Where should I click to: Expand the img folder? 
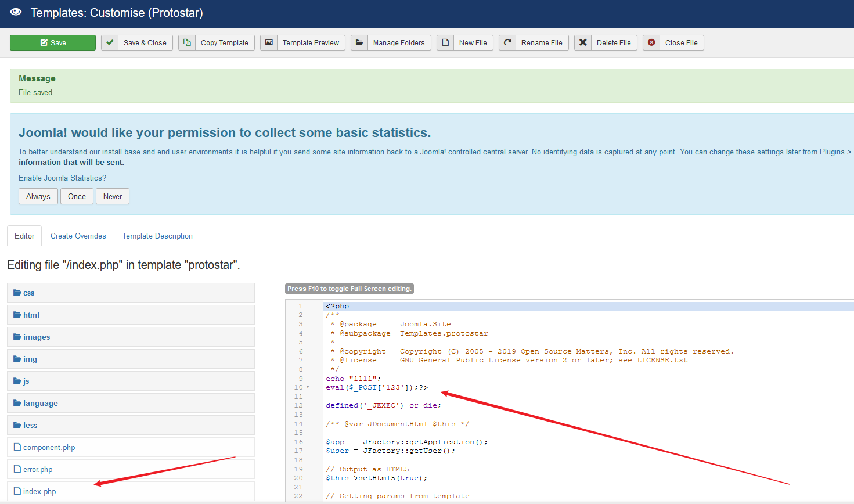pyautogui.click(x=131, y=359)
